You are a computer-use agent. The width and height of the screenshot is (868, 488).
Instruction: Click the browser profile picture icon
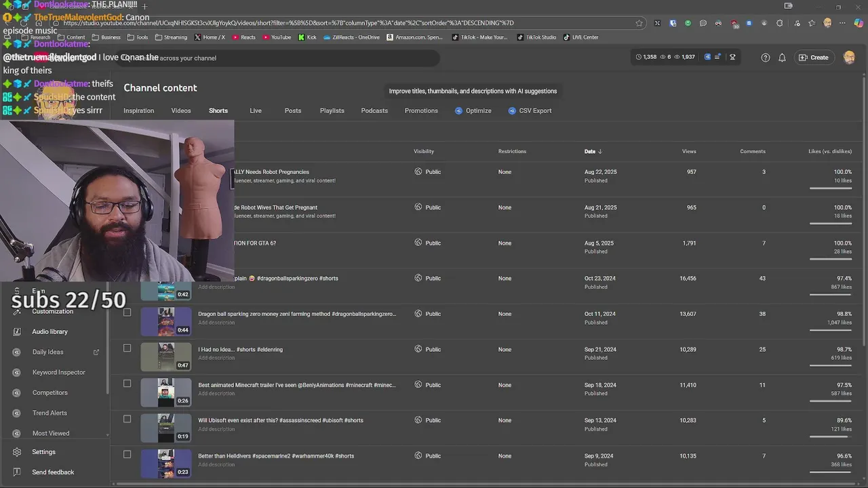coord(827,23)
